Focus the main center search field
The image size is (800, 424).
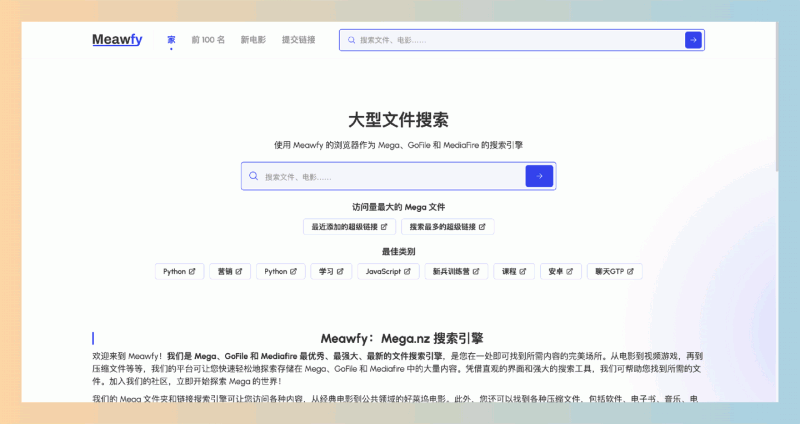398,177
